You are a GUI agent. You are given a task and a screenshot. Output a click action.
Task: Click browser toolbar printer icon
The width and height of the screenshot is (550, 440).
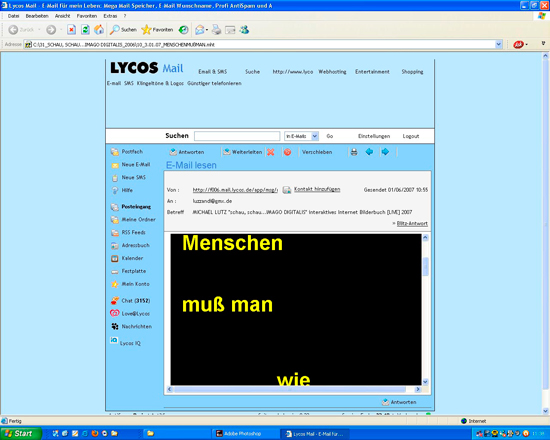point(216,30)
